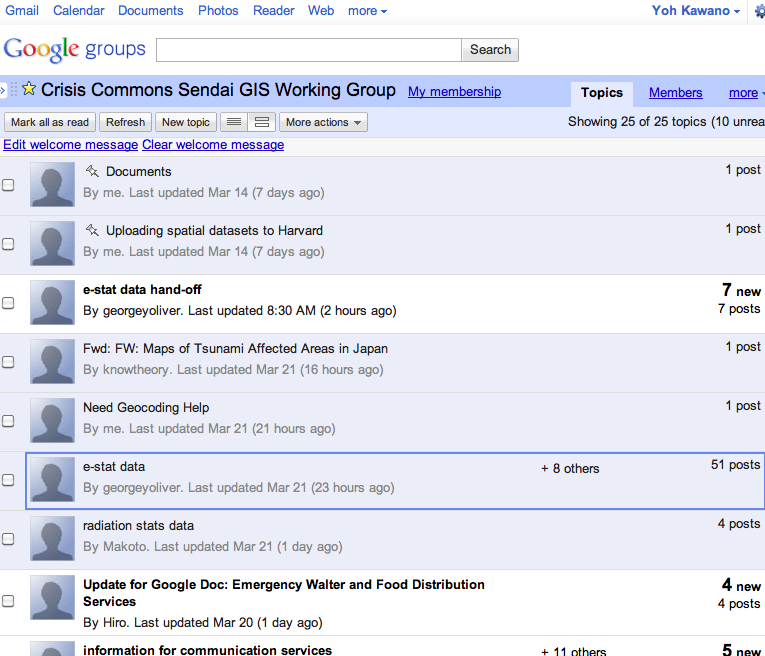Click '4 posts' on radiation stats data

point(739,524)
